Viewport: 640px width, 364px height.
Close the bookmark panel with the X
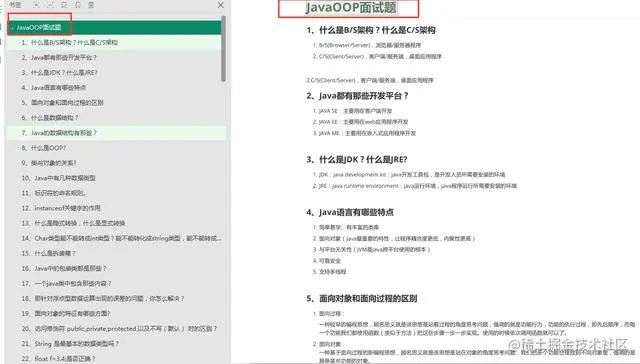[220, 5]
